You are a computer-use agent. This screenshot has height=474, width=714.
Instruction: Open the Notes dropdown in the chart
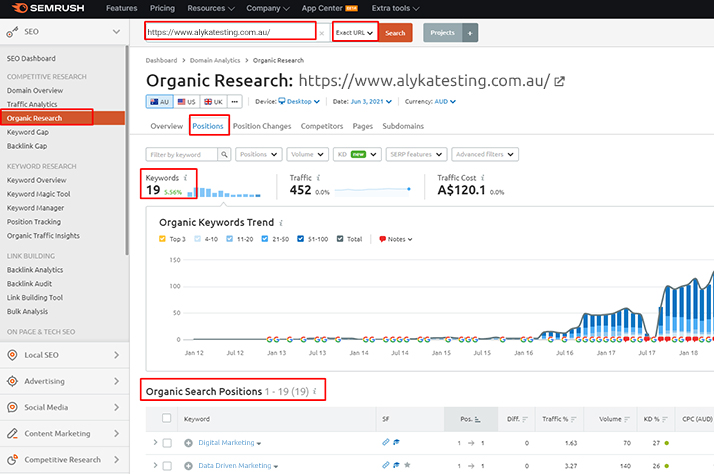click(x=395, y=239)
